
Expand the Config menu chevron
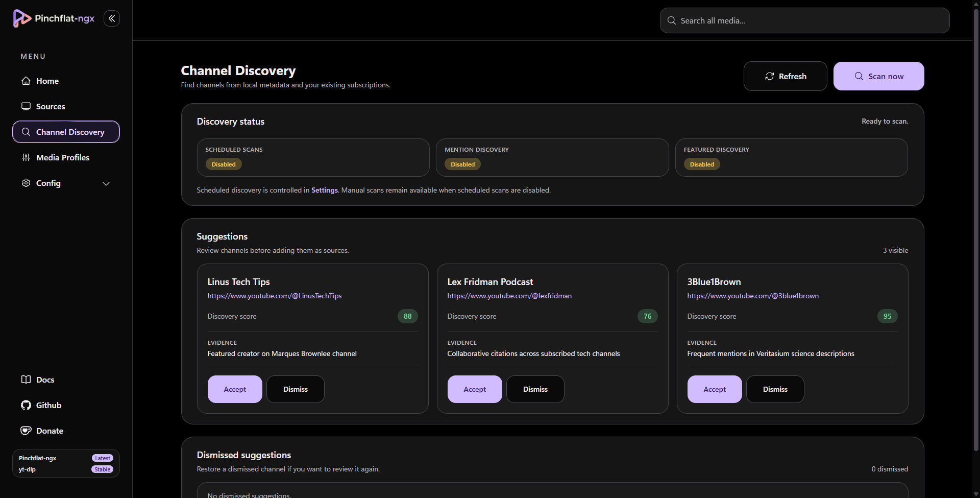(106, 183)
